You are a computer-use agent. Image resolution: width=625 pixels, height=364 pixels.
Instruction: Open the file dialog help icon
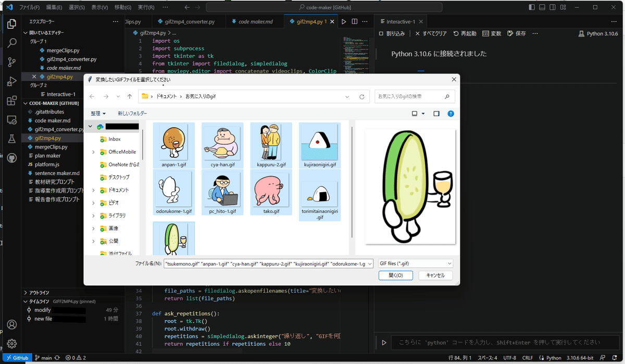(451, 114)
